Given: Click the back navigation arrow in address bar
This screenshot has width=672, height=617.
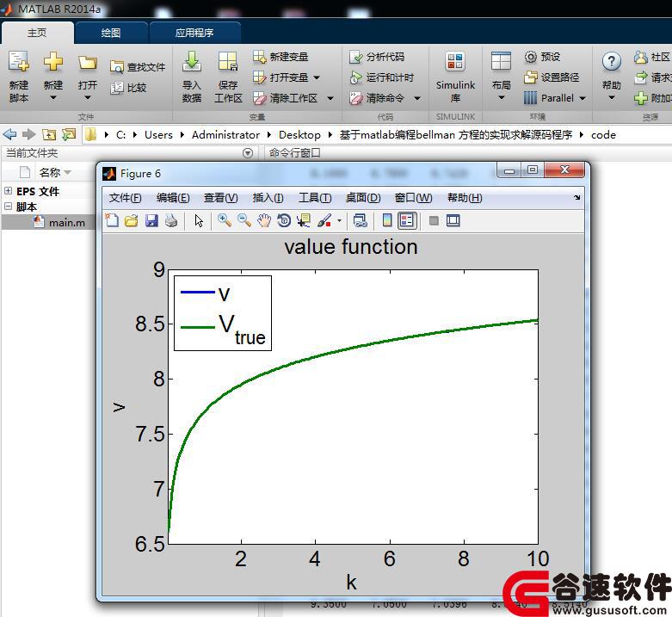Looking at the screenshot, I should pos(9,135).
